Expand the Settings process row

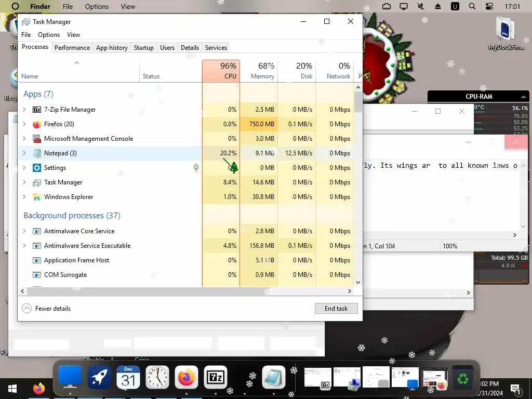click(24, 168)
